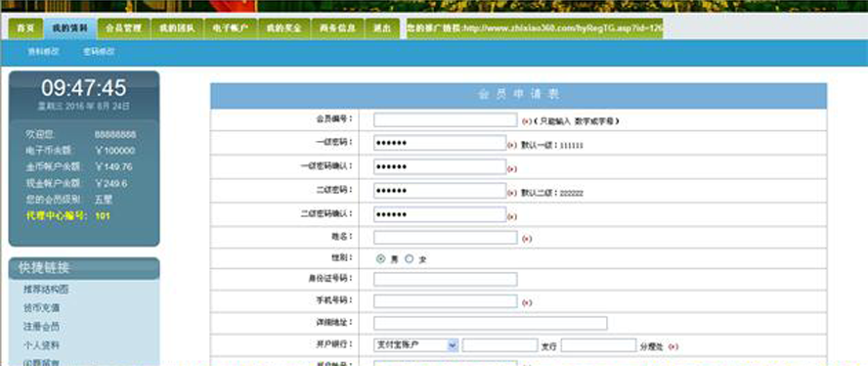Open the 密码修改 submenu link

pyautogui.click(x=99, y=52)
